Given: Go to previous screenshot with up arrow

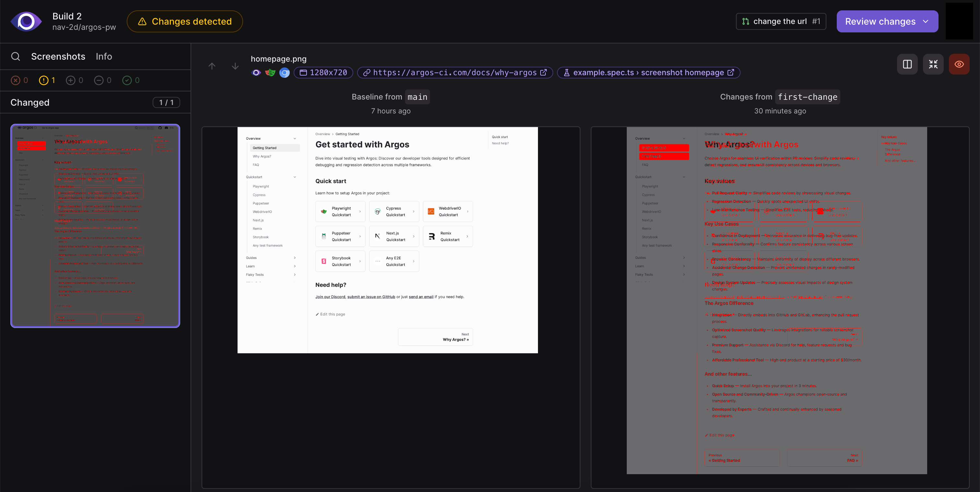Looking at the screenshot, I should pyautogui.click(x=212, y=66).
